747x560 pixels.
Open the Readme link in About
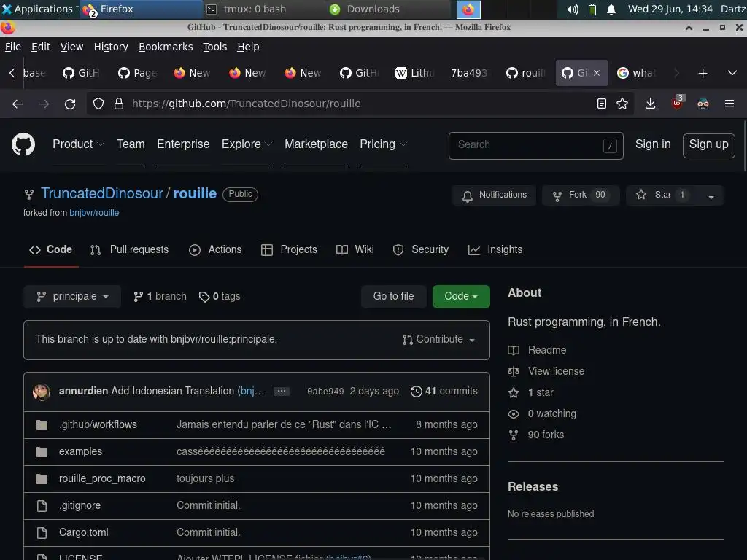[x=547, y=350]
